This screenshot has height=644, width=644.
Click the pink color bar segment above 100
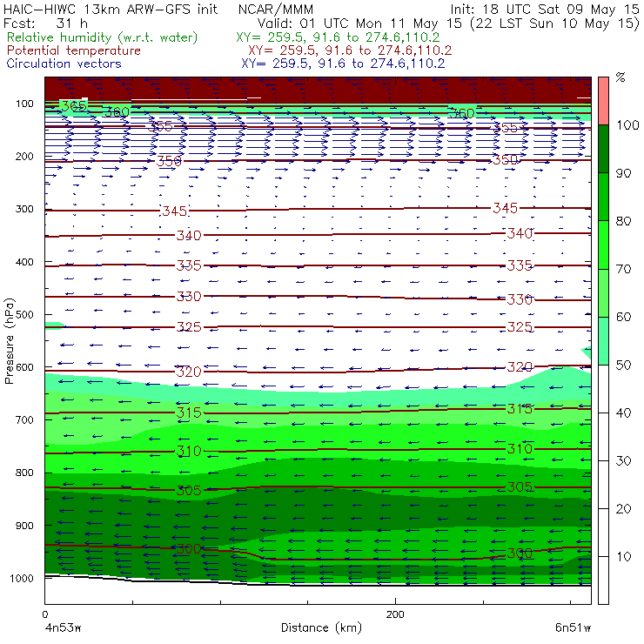603,101
